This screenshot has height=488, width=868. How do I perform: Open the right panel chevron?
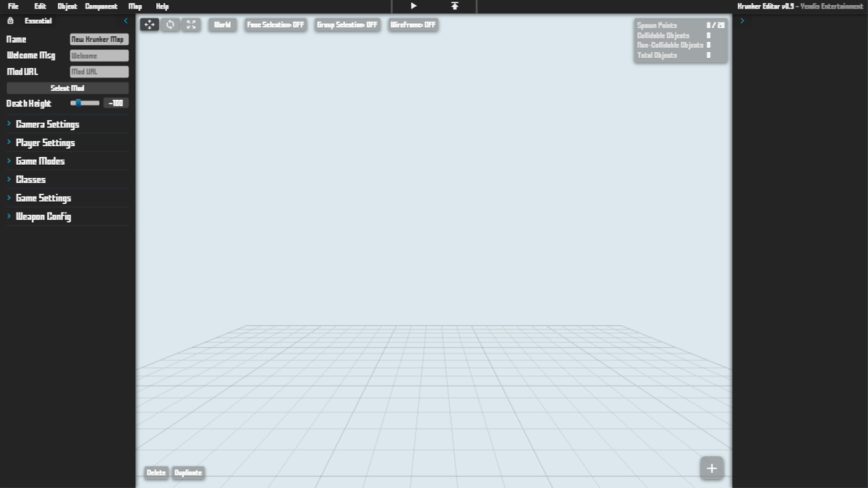(x=742, y=20)
